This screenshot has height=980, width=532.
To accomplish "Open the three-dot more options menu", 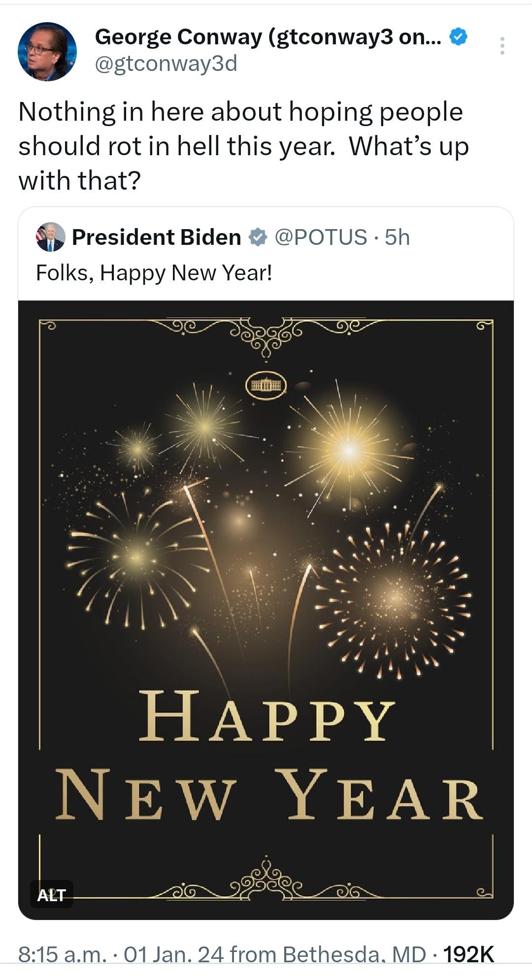I will point(502,46).
